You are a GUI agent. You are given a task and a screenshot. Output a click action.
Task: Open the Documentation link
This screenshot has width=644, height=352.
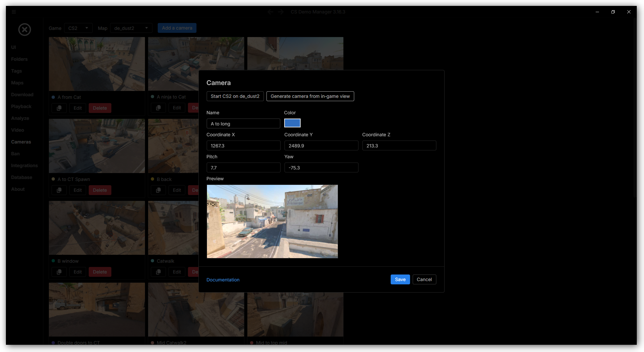click(x=223, y=280)
